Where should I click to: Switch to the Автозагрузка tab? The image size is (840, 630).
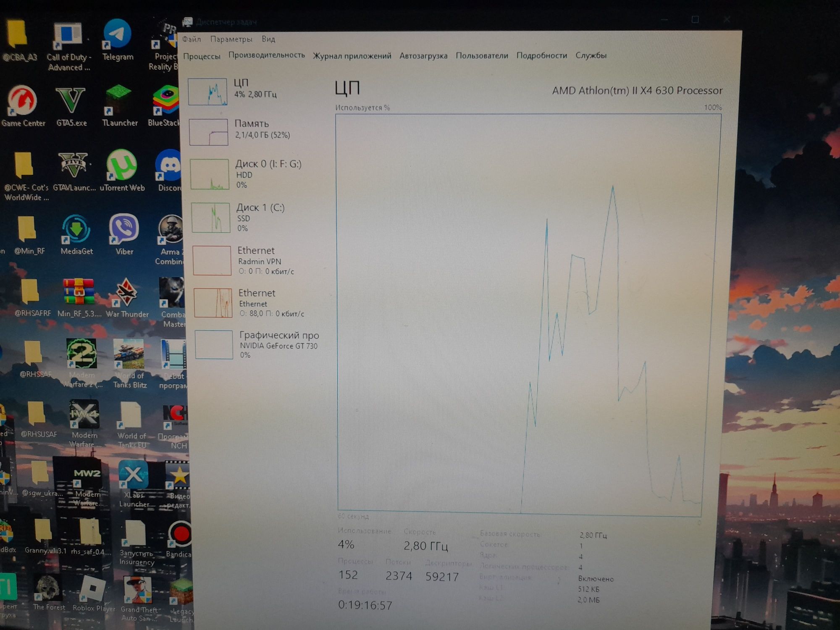click(423, 56)
